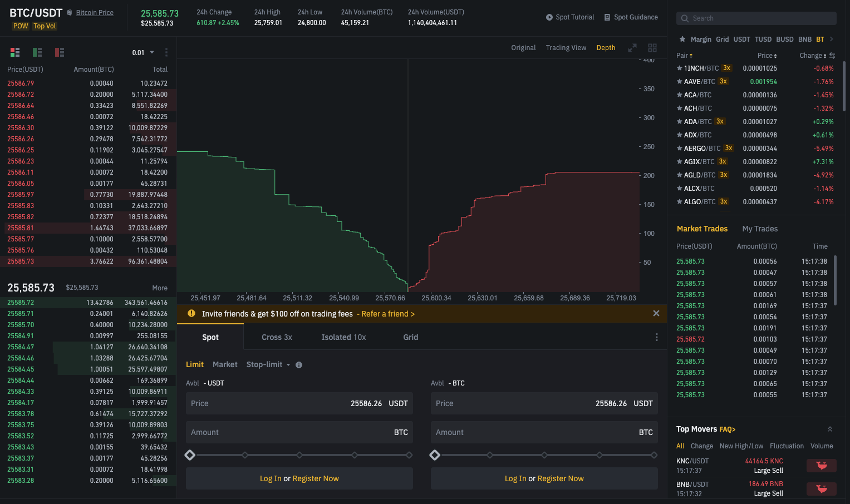Open the 0.01 price precision dropdown
The image size is (850, 504).
tap(143, 52)
